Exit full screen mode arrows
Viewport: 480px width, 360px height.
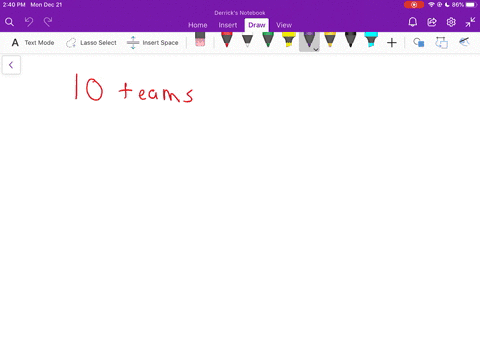click(x=470, y=22)
